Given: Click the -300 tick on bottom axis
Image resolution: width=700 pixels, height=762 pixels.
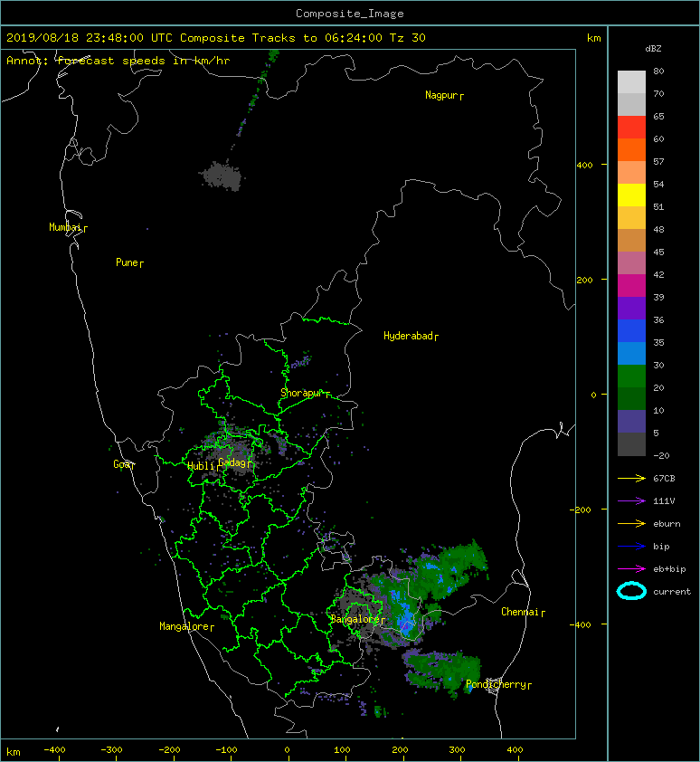Looking at the screenshot, I should click(x=112, y=750).
